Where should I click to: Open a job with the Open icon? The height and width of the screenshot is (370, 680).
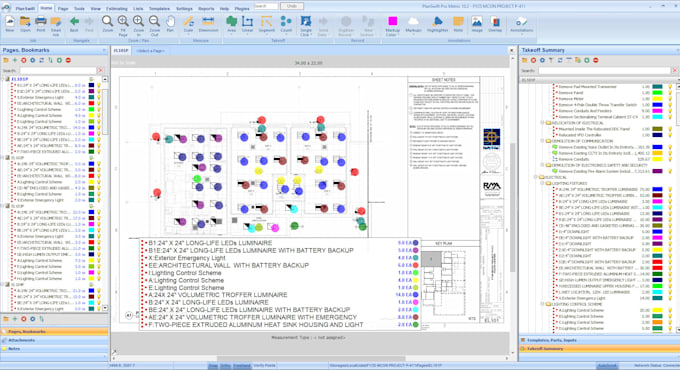25,21
